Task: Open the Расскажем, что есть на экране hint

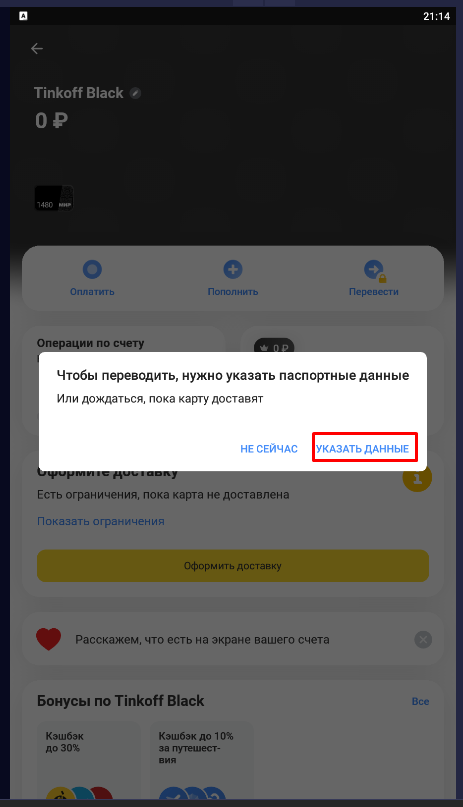Action: (202, 640)
